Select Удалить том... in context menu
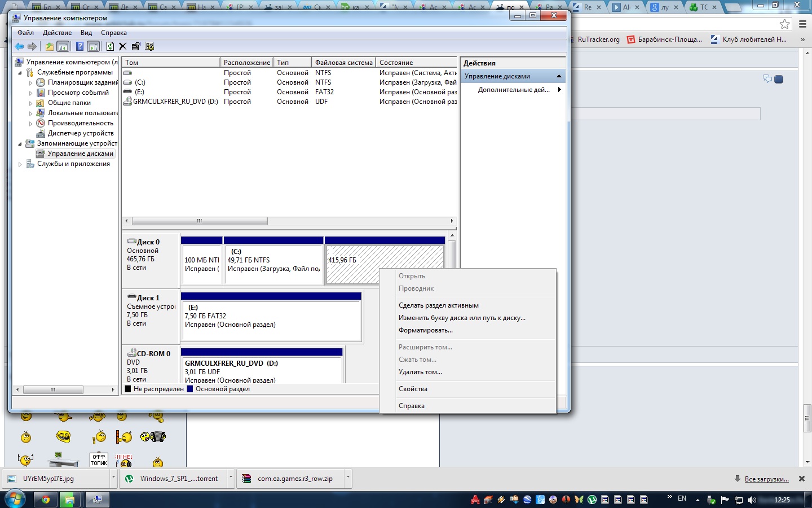This screenshot has width=812, height=508. (420, 372)
